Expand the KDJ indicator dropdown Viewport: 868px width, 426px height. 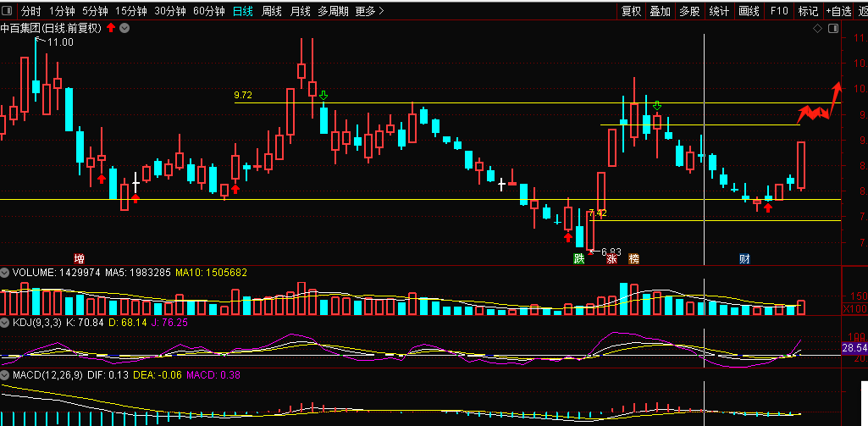point(5,322)
